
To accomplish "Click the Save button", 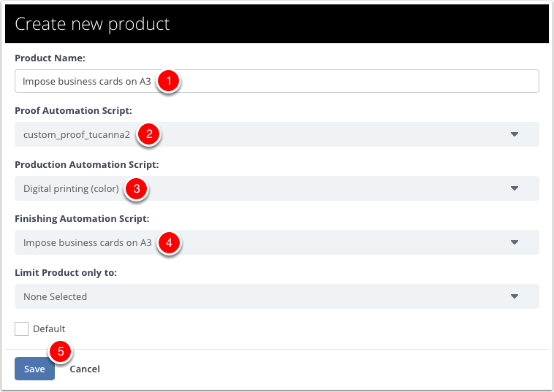I will [x=34, y=369].
